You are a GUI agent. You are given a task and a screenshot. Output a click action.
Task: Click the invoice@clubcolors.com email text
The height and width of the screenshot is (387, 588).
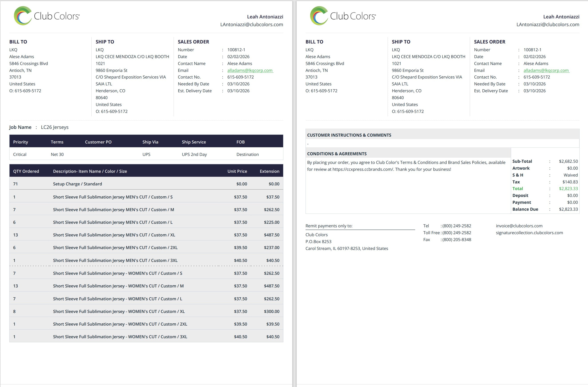click(519, 226)
